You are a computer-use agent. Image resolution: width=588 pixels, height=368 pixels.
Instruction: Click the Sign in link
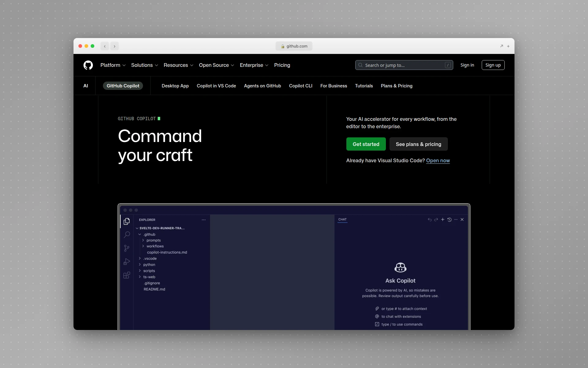pos(467,65)
